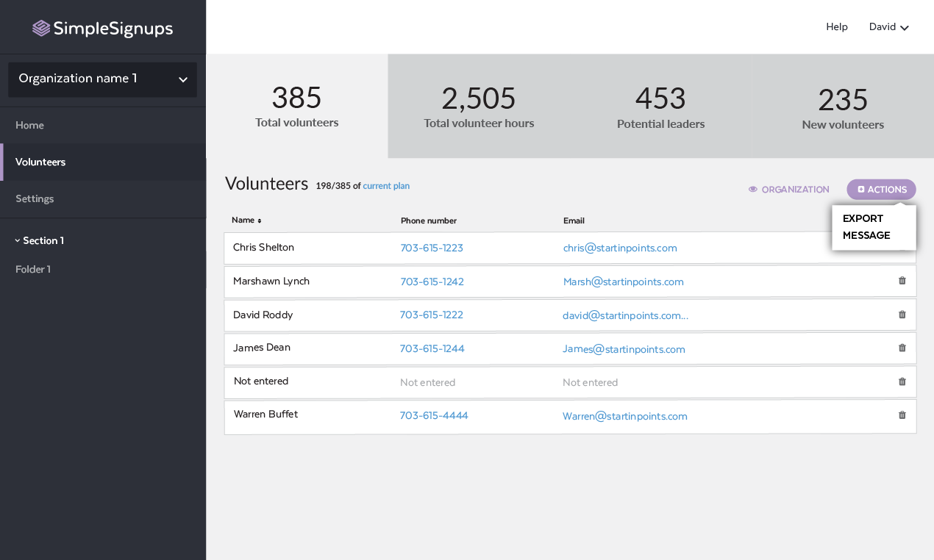Click the SimpleSignups logo icon
The height and width of the screenshot is (560, 934).
coord(41,29)
